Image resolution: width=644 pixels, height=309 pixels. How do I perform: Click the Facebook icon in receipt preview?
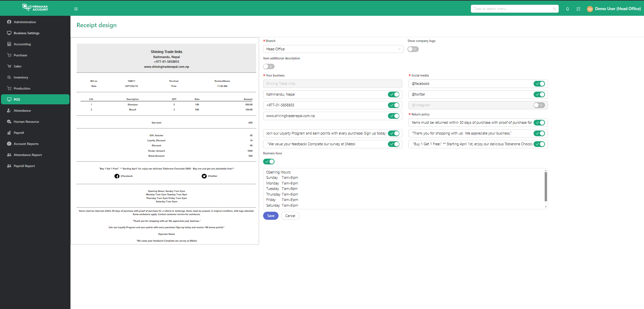117,176
